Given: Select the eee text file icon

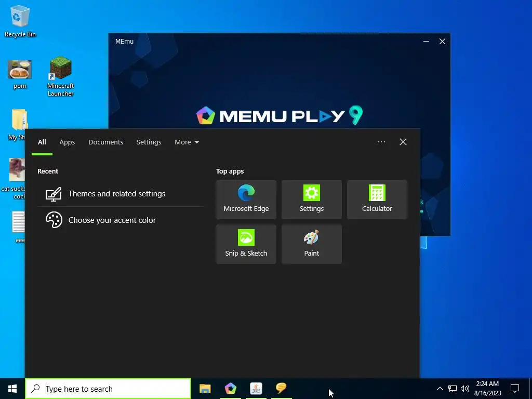Looking at the screenshot, I should (x=19, y=227).
